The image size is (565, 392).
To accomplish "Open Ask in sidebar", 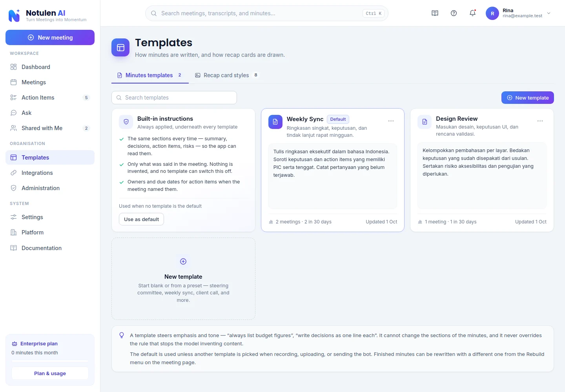I will click(50, 113).
